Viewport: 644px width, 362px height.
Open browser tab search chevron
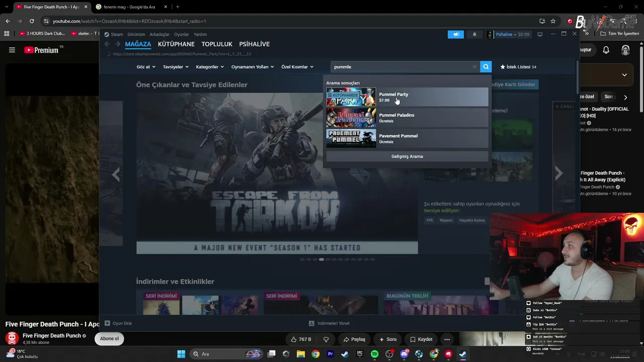tap(7, 7)
